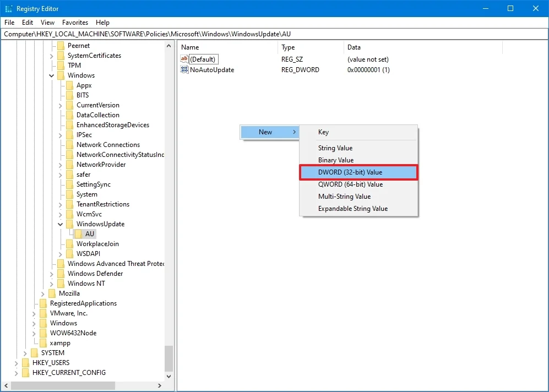Click the RegisteredApplications folder icon
Screen dimensions: 549x392
point(44,303)
